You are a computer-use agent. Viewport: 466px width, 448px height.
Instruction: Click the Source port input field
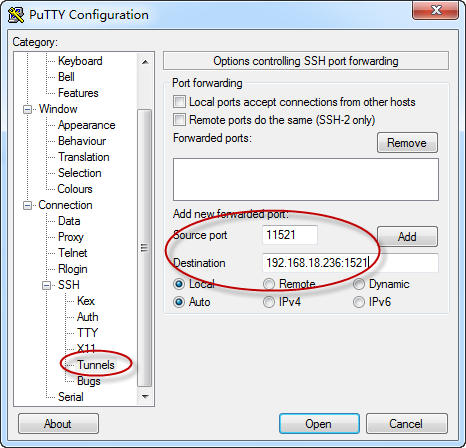(x=290, y=235)
